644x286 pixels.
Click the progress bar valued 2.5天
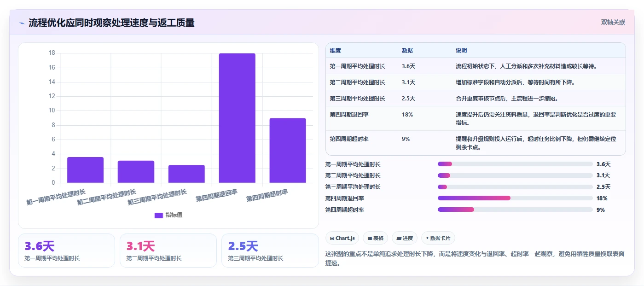pyautogui.click(x=515, y=187)
